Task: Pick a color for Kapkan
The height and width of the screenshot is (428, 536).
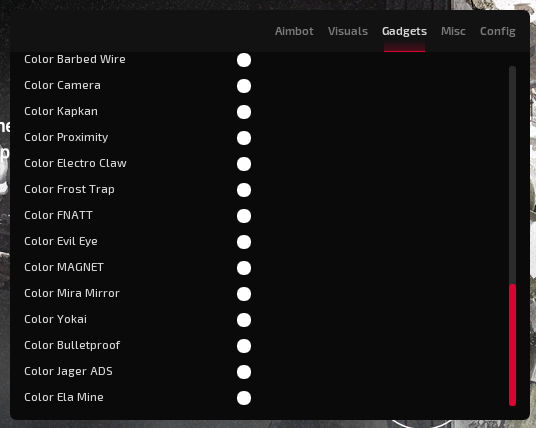Action: 244,112
